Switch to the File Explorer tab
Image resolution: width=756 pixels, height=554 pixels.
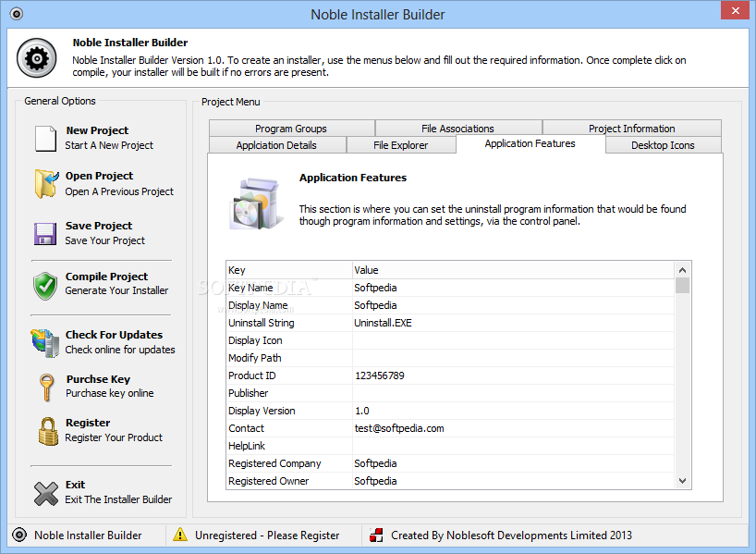[x=401, y=145]
